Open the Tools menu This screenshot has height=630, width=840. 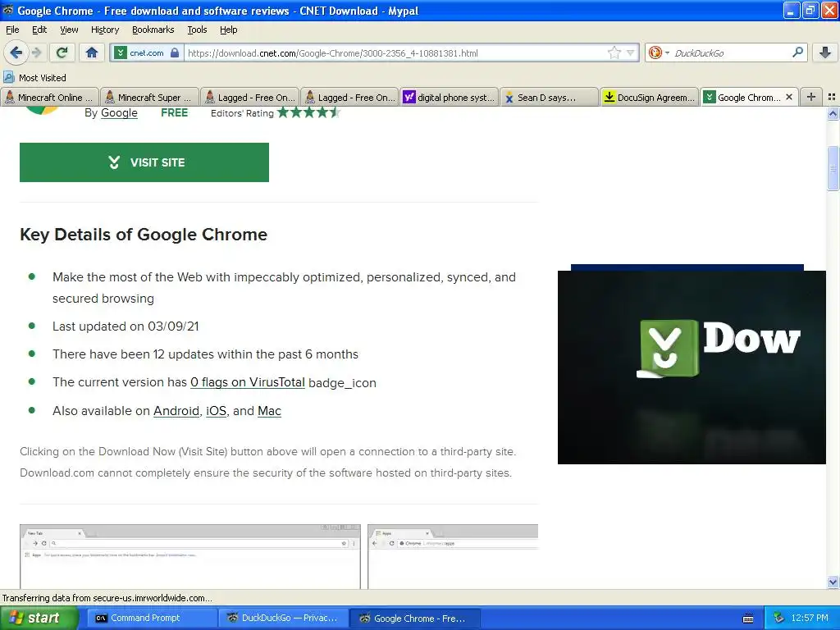tap(197, 30)
